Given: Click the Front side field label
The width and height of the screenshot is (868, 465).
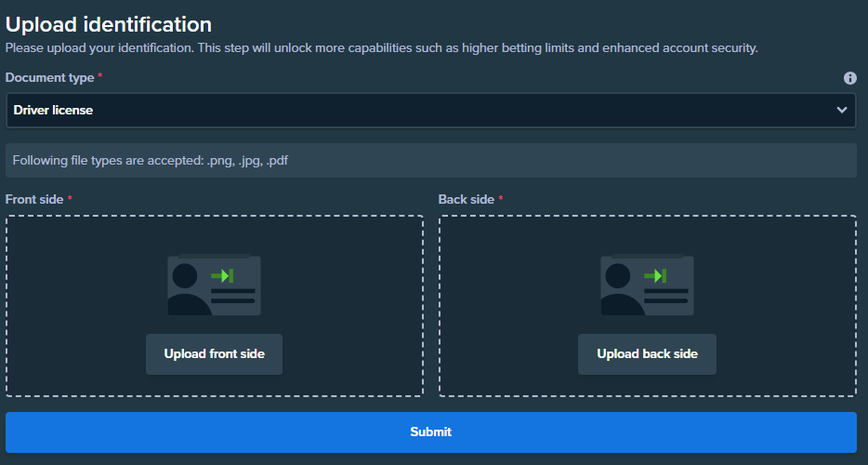Looking at the screenshot, I should point(34,199).
